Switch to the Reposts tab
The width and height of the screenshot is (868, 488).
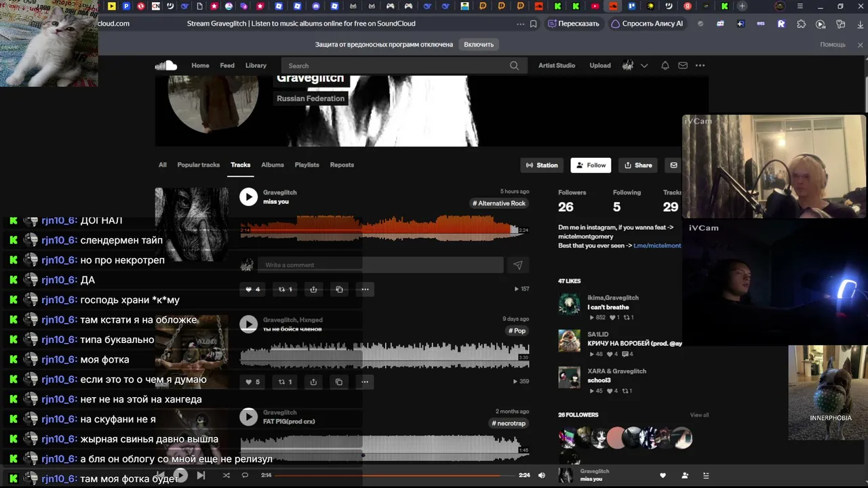342,165
